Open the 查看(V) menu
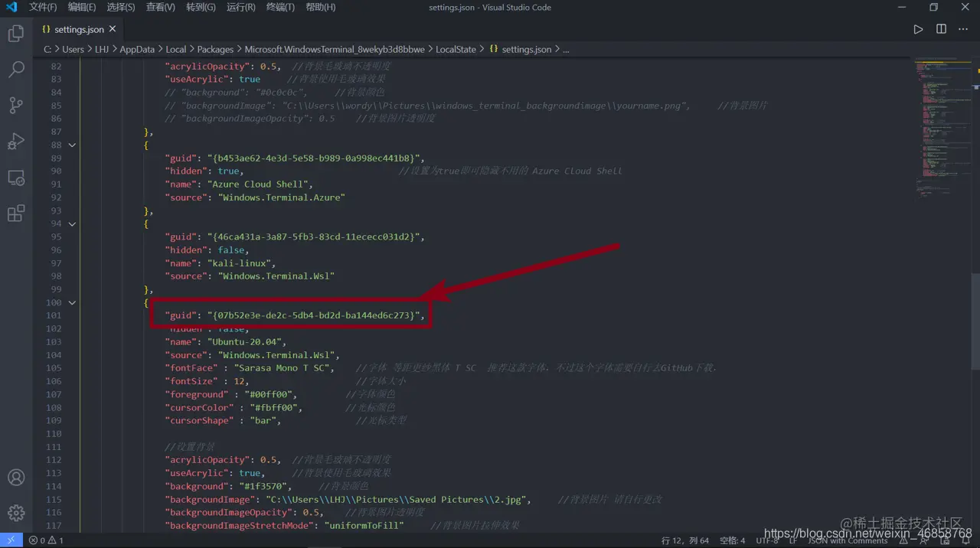 161,7
